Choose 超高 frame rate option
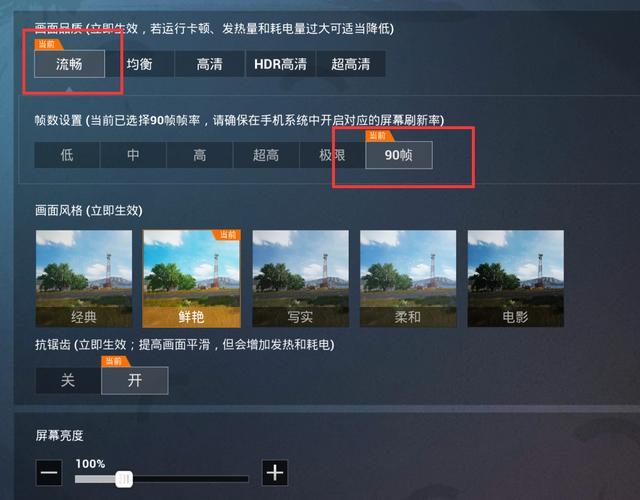 click(266, 155)
